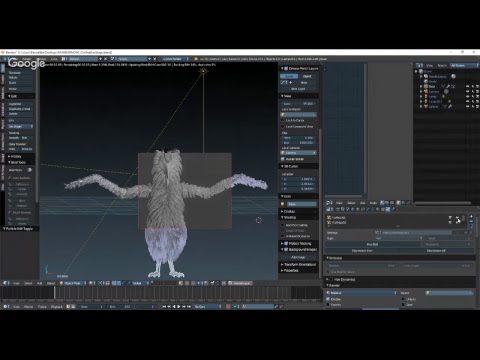Open the Particles properties tab icon
480x360 pixels.
388,209
